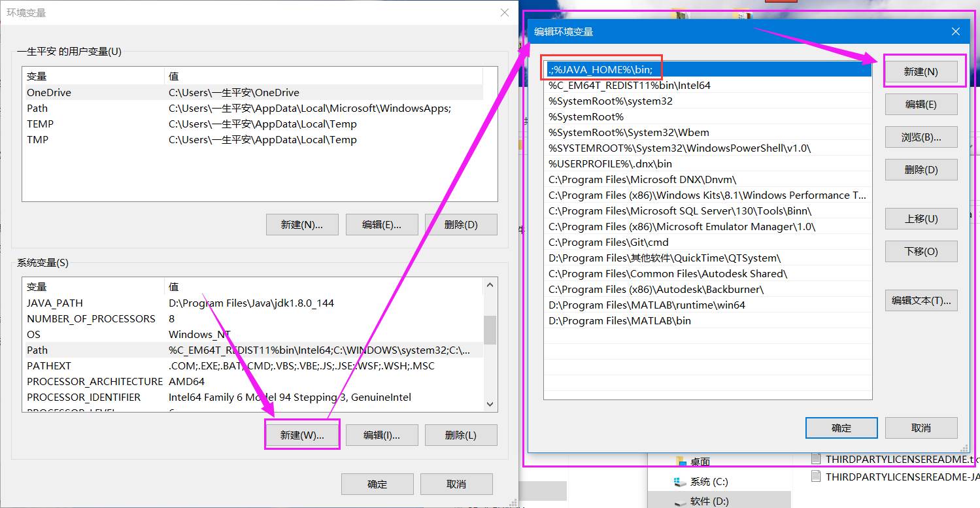This screenshot has height=508, width=980.
Task: Click 编辑(E) button in edit dialog
Action: point(921,105)
